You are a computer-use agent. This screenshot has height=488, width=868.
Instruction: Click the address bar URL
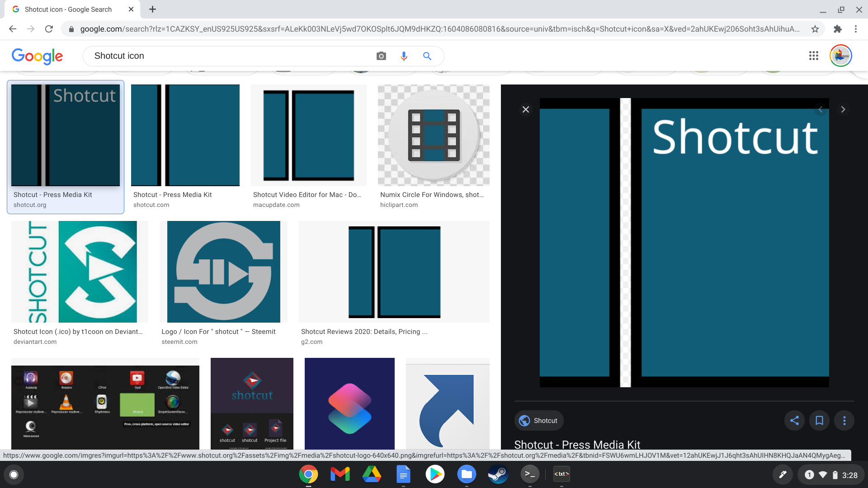tap(439, 29)
